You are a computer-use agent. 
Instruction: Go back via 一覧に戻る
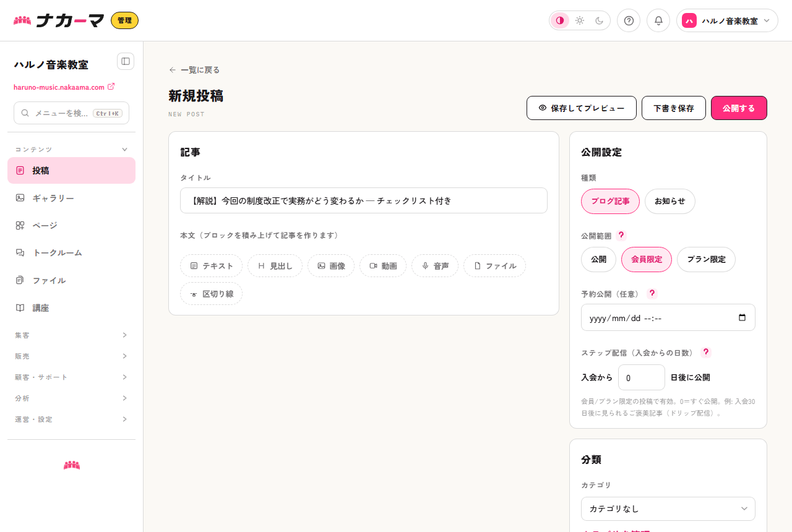[194, 70]
